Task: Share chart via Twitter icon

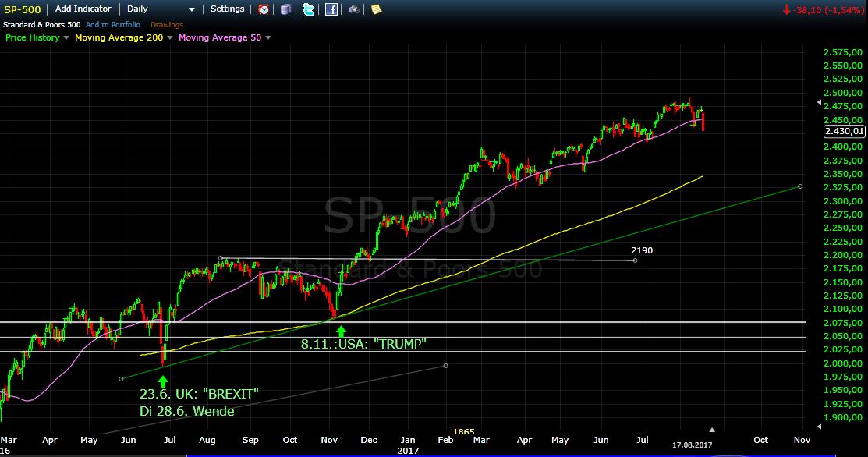Action: click(x=309, y=9)
